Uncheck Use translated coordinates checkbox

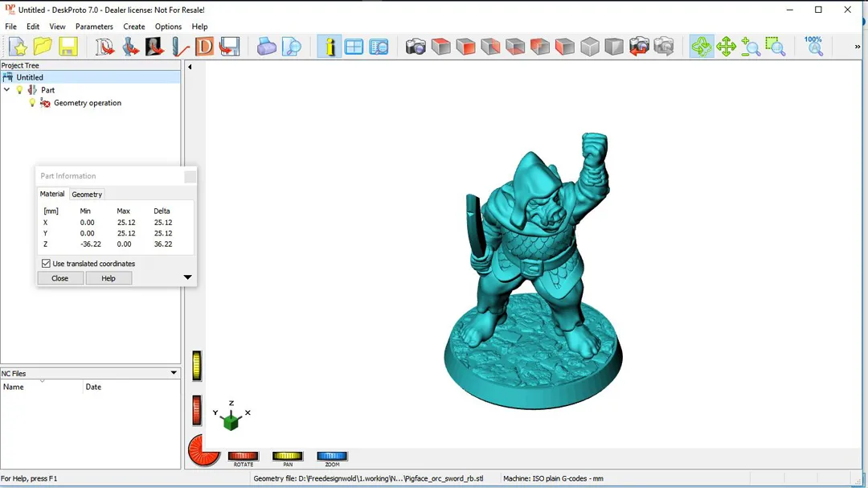coord(46,264)
